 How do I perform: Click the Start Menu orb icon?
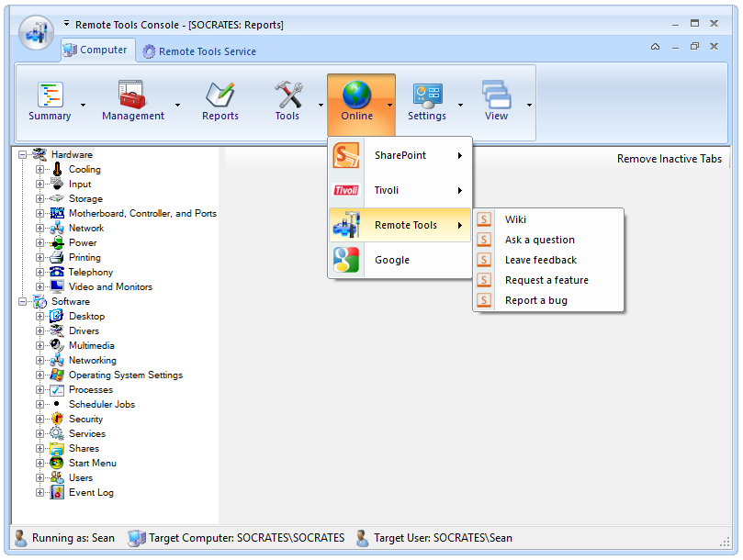click(57, 463)
